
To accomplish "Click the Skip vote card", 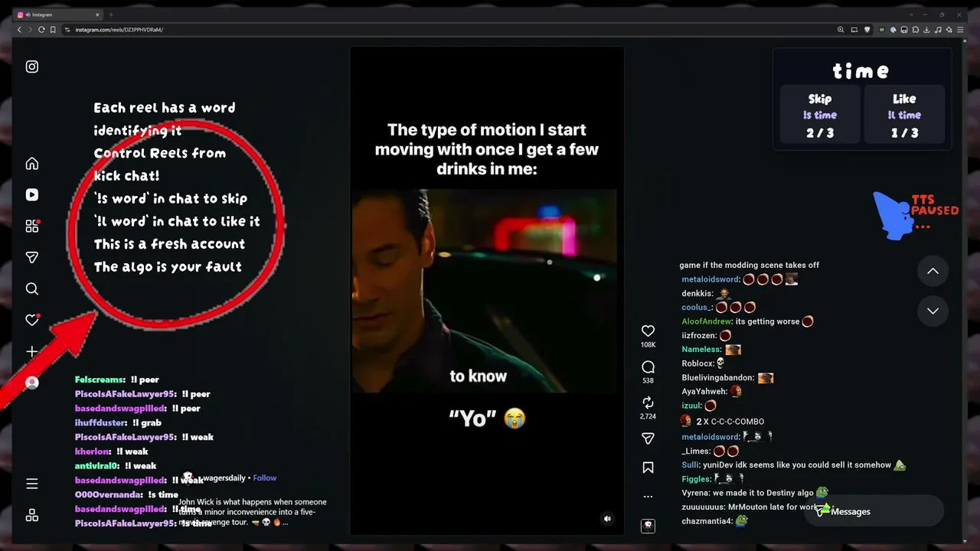I will pyautogui.click(x=819, y=115).
